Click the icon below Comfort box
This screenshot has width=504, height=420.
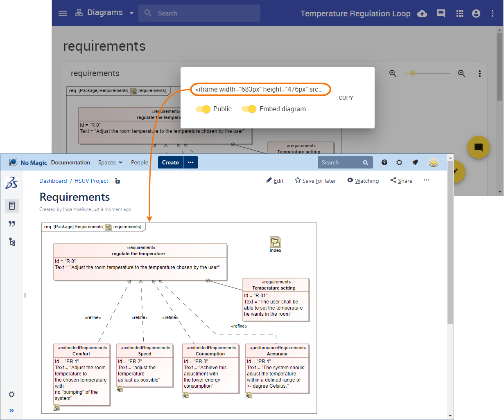(57, 408)
